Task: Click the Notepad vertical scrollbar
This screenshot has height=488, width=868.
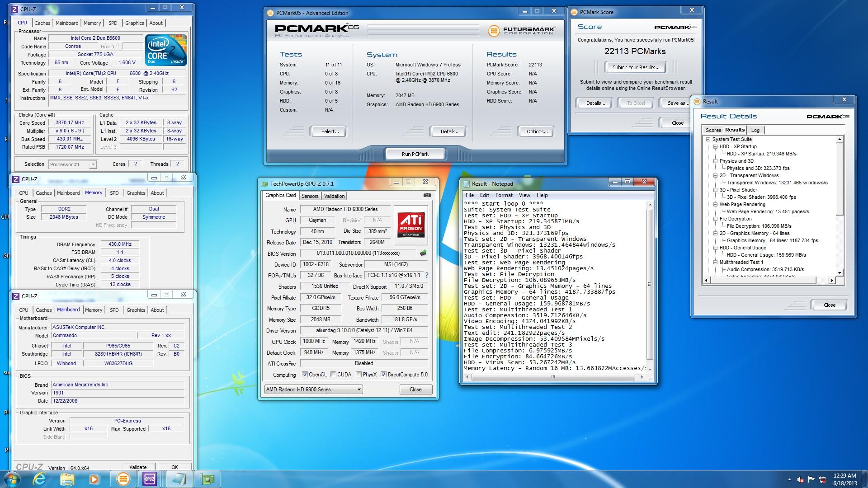Action: (650, 286)
